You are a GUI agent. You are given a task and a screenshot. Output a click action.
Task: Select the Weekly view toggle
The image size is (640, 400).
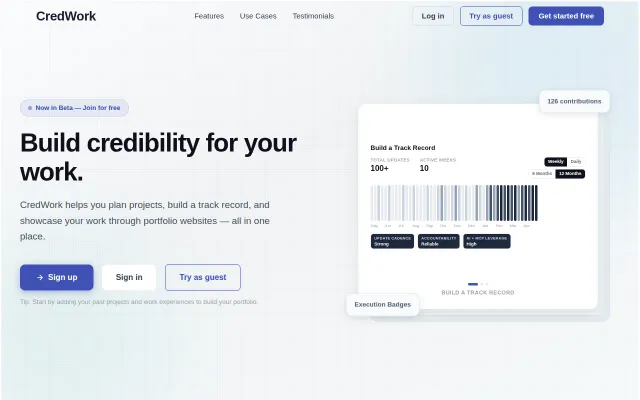pos(555,162)
